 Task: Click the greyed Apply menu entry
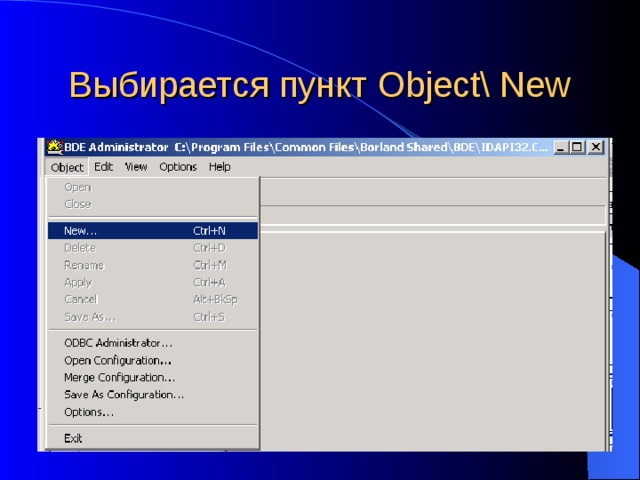click(x=153, y=282)
